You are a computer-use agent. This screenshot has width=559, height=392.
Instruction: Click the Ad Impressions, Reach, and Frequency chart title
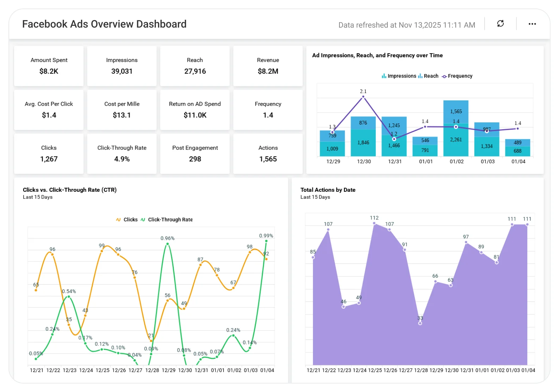tap(377, 55)
